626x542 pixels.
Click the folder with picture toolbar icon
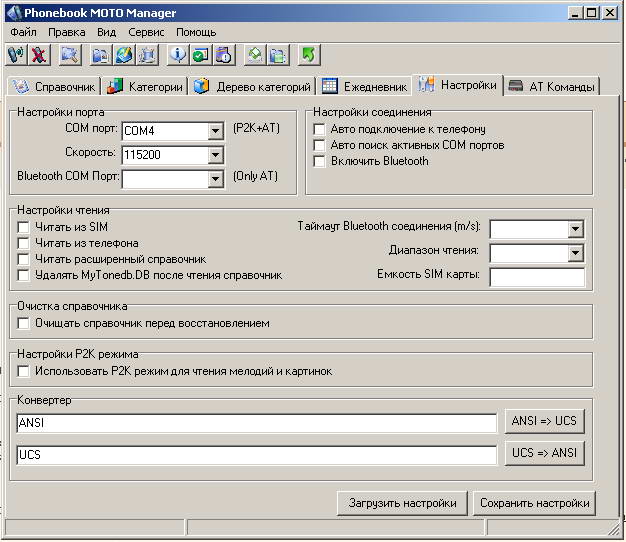click(x=101, y=54)
